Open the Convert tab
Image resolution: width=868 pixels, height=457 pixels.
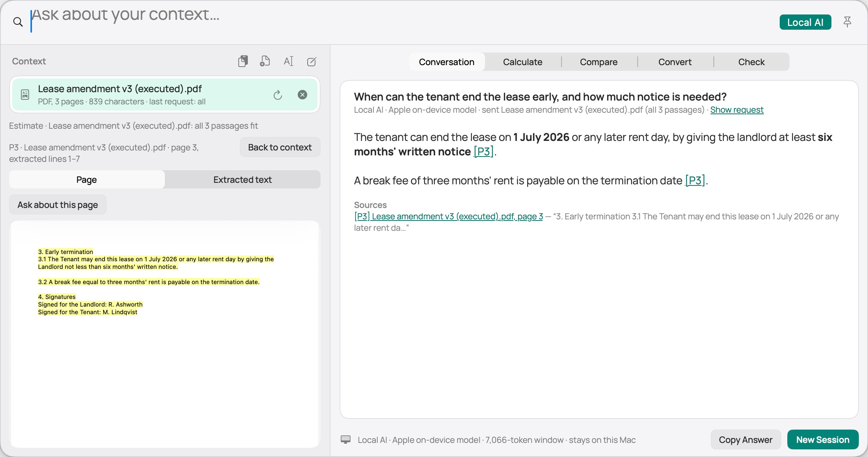pyautogui.click(x=675, y=62)
